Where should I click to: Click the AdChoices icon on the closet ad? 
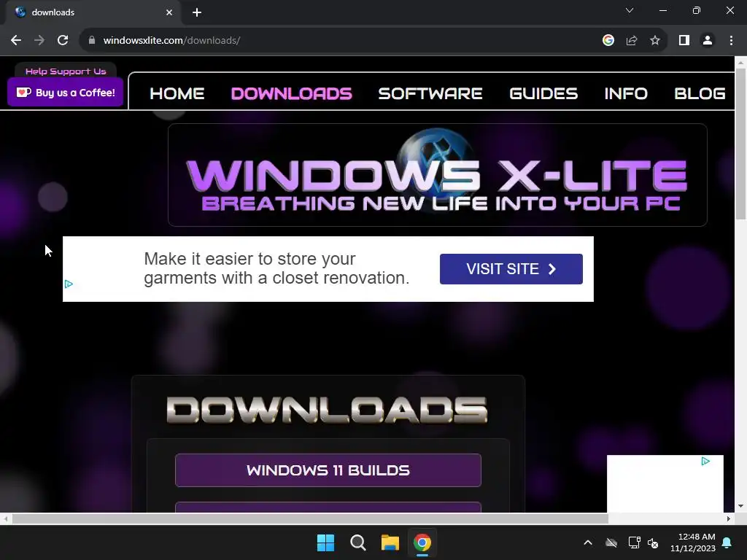[69, 284]
